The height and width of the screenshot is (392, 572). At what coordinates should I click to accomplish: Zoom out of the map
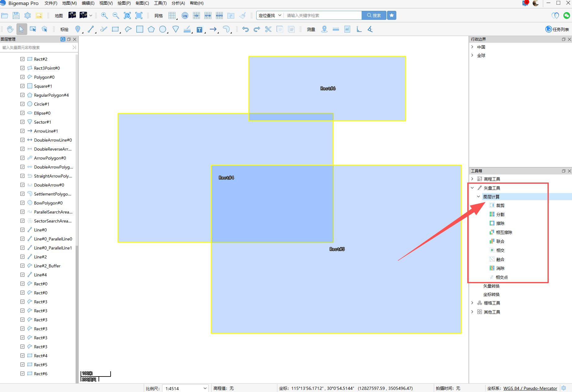(116, 15)
